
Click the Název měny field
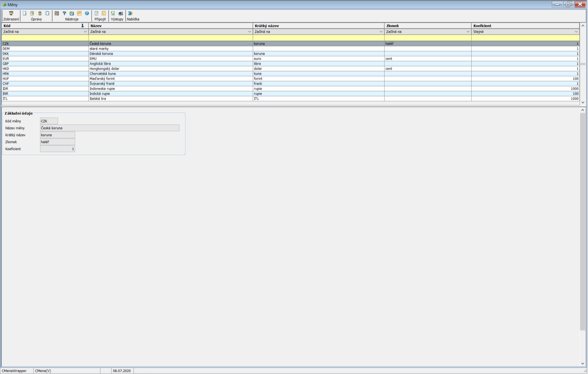tap(109, 128)
